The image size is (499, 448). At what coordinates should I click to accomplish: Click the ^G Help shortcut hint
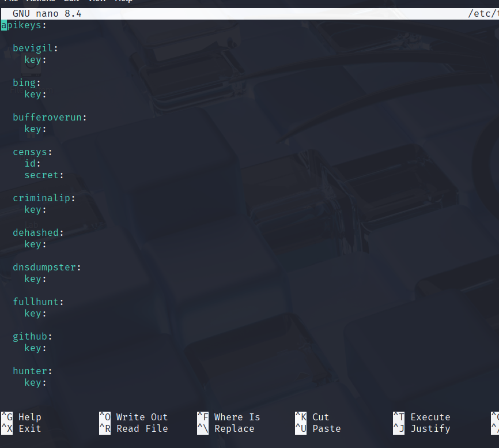tap(21, 417)
